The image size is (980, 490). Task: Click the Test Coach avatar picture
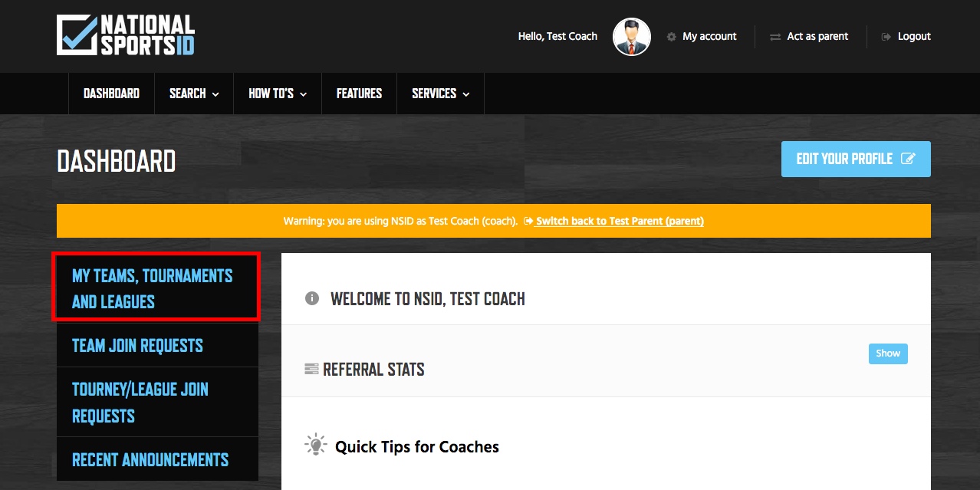tap(632, 37)
